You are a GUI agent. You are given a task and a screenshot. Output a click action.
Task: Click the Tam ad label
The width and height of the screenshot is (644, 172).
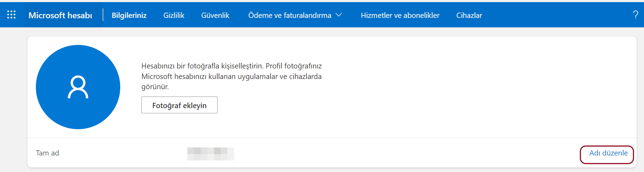point(47,153)
